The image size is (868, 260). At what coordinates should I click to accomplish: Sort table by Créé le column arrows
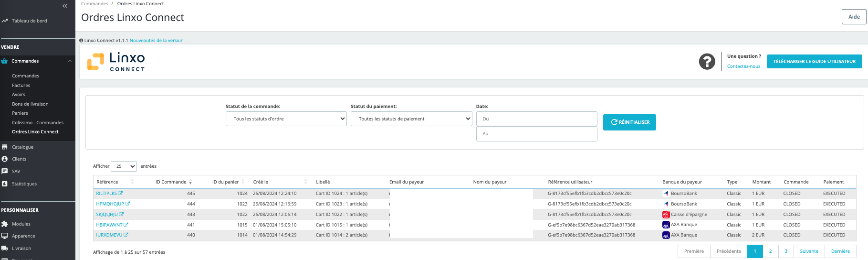pyautogui.click(x=305, y=182)
